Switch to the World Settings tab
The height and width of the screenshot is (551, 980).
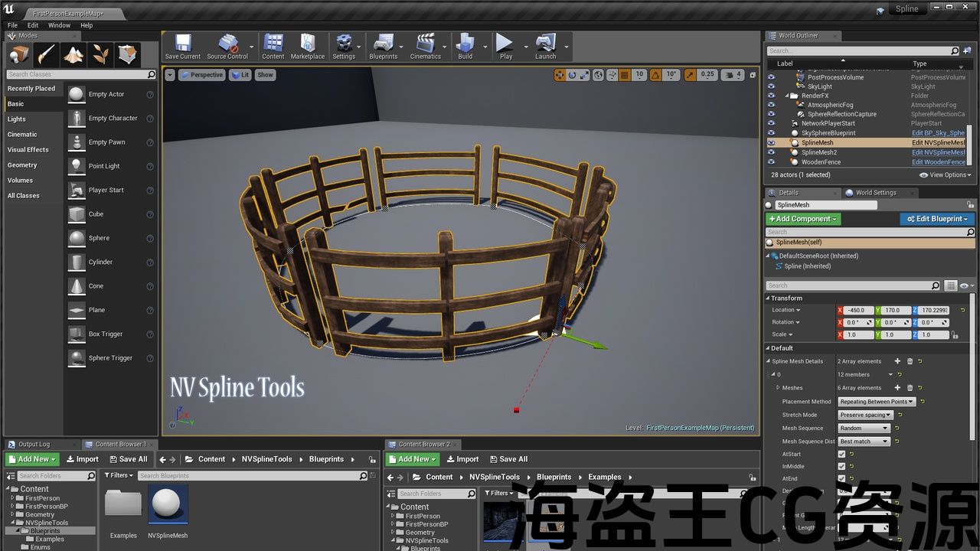pos(875,193)
